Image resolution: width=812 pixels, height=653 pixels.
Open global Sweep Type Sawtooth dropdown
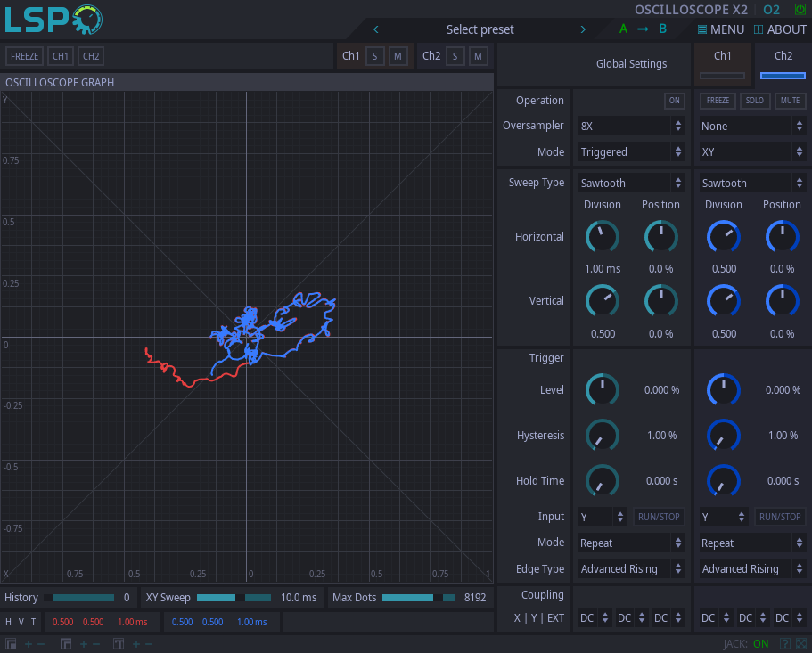point(631,183)
